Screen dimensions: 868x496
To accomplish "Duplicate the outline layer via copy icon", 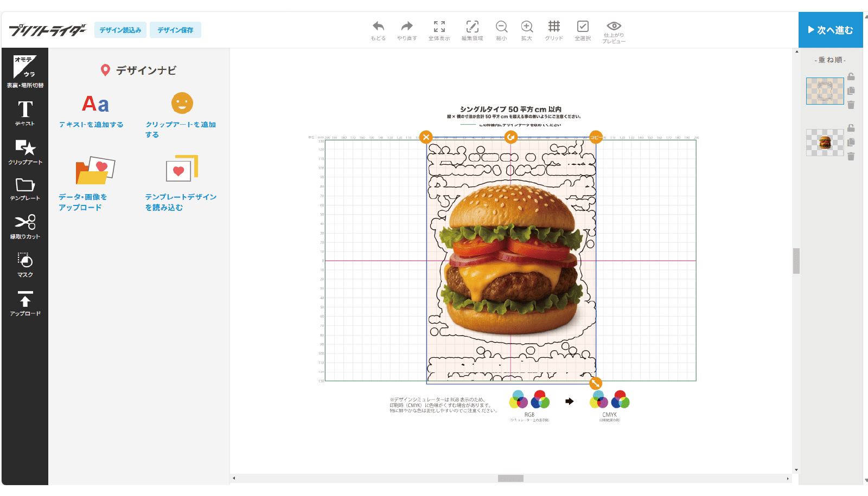I will pyautogui.click(x=851, y=91).
